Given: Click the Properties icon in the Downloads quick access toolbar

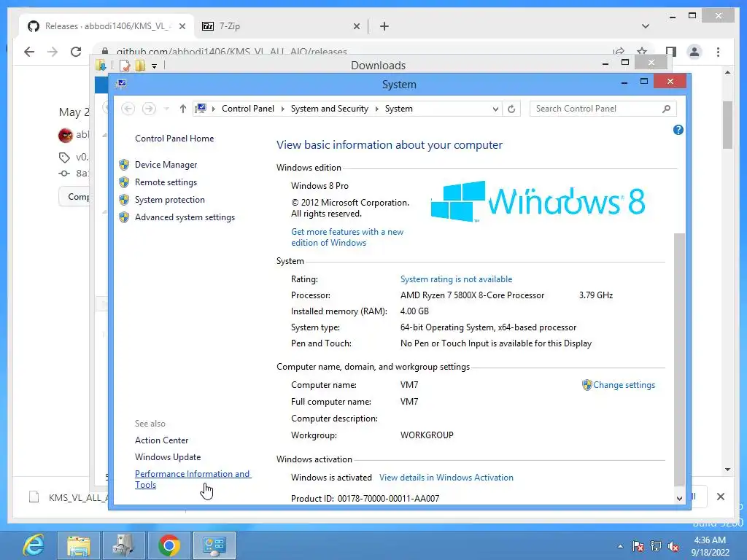Looking at the screenshot, I should click(x=125, y=65).
